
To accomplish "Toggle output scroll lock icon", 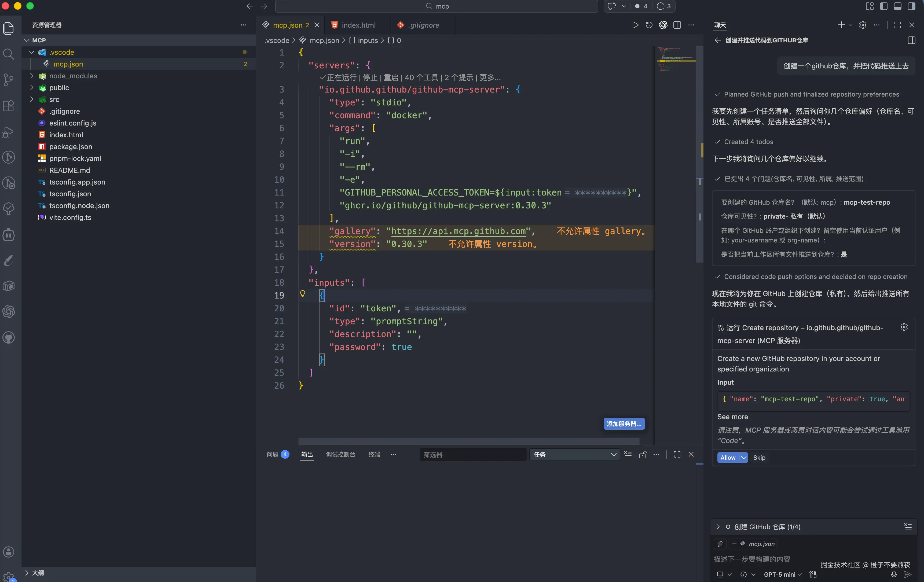I will [642, 455].
